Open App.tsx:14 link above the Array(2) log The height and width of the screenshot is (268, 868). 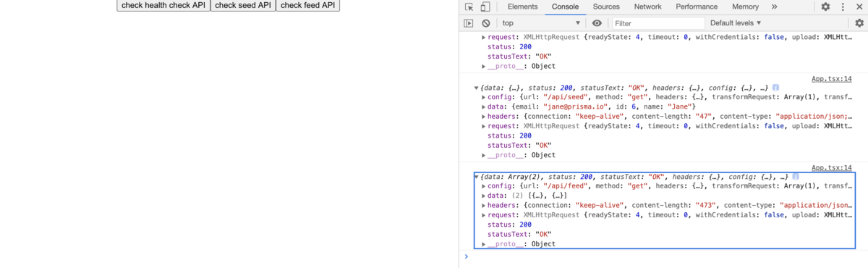[832, 167]
